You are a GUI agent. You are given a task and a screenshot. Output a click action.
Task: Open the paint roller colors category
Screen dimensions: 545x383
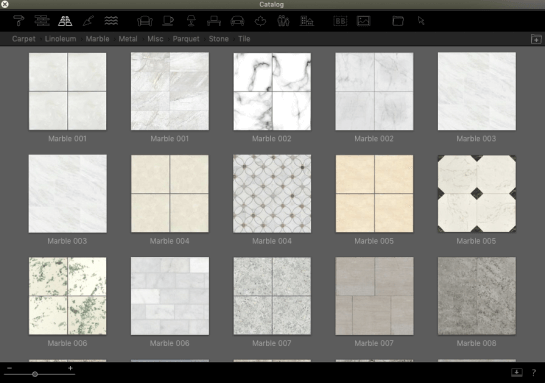(18, 21)
